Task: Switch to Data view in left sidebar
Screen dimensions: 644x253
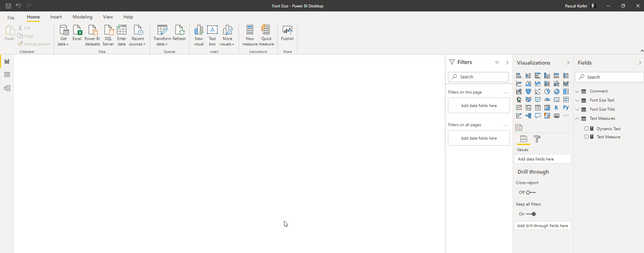Action: point(7,75)
